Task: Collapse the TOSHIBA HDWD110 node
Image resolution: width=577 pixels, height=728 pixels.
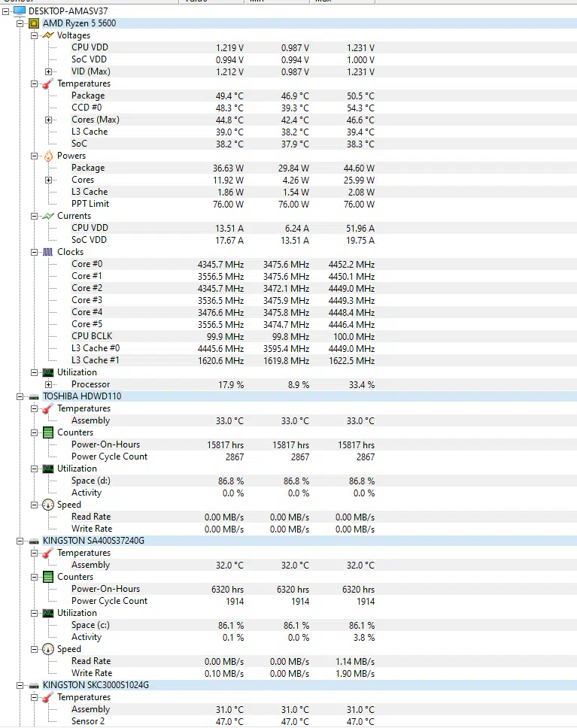Action: (x=20, y=396)
